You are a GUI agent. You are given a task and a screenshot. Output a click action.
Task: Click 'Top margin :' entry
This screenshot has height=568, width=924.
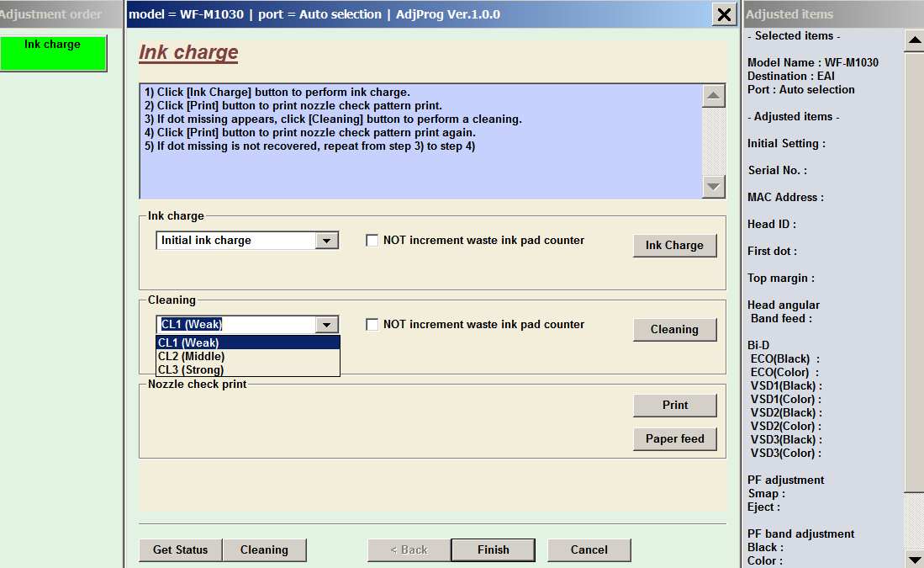click(x=781, y=279)
